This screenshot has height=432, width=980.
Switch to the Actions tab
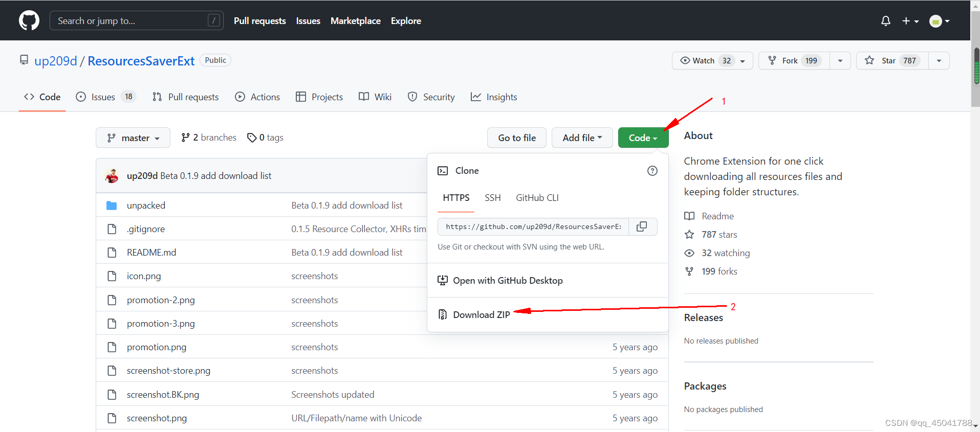pos(257,97)
